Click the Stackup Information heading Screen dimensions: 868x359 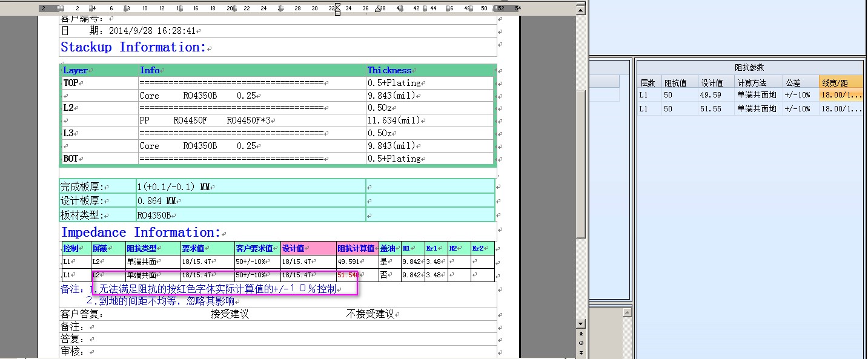[x=133, y=47]
